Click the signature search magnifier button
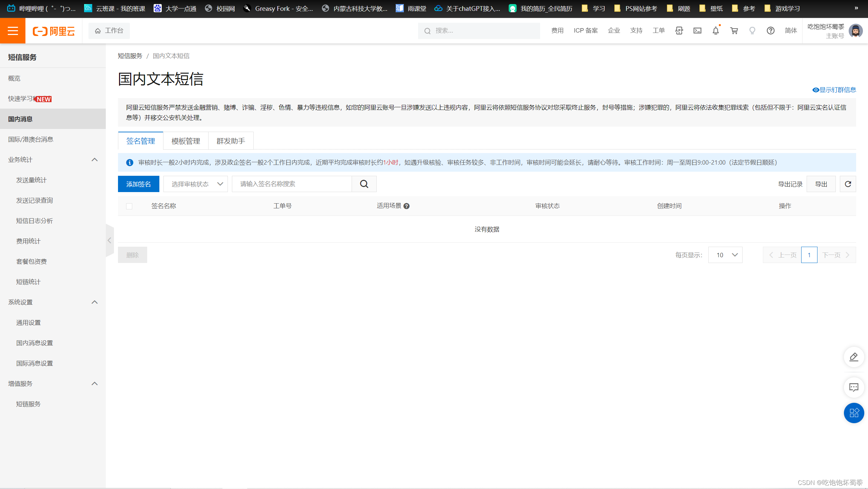 (x=364, y=184)
